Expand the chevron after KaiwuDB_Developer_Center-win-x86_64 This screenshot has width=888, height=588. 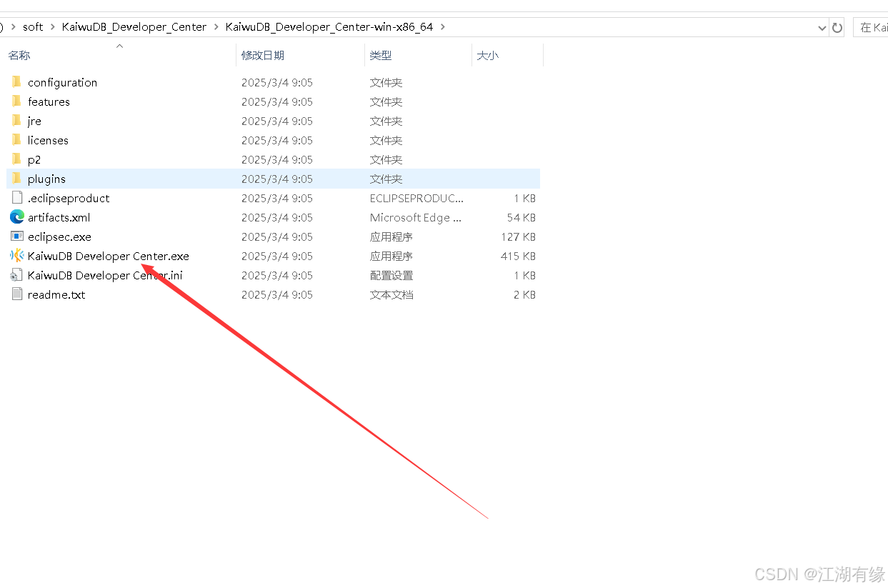[x=443, y=27]
